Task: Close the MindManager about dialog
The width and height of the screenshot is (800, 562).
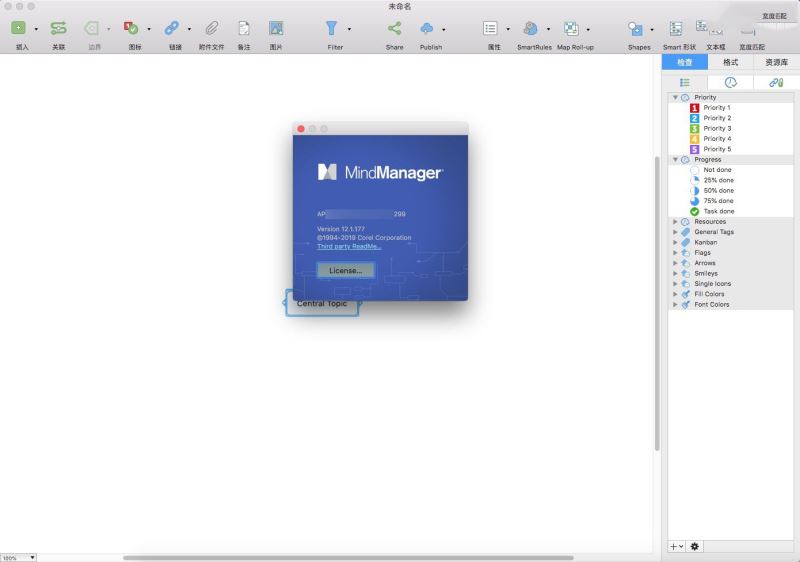Action: [301, 129]
